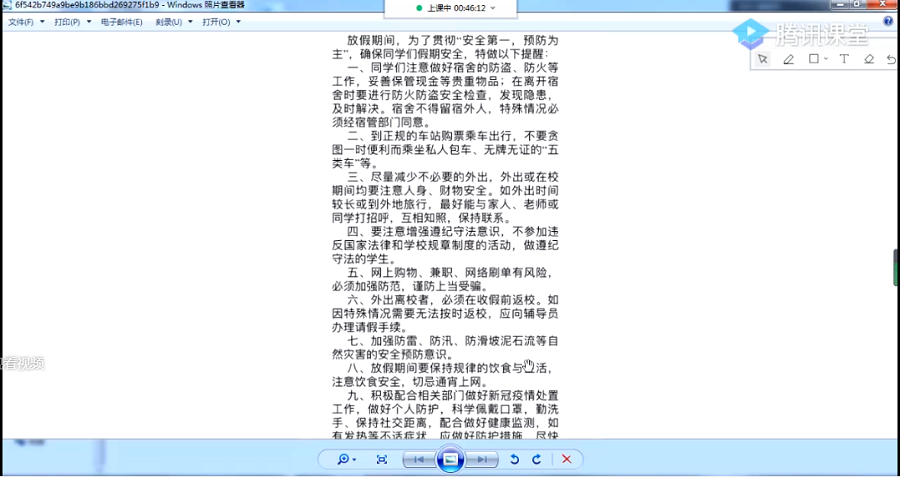
Task: Start the slideshow with center button
Action: point(450,459)
